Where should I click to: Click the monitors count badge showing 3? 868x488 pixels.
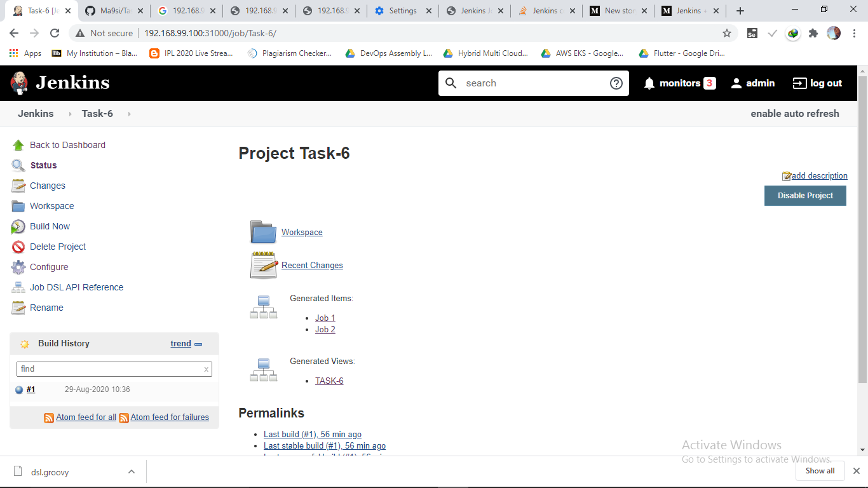709,83
